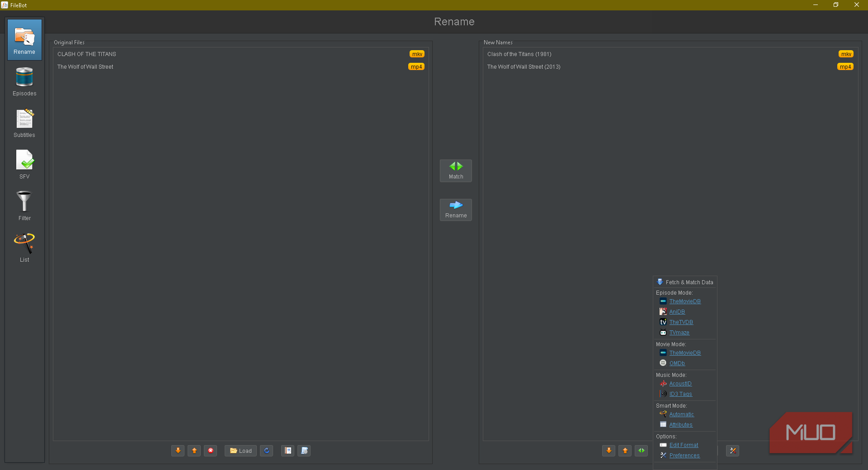Move new name up with arrow button
Viewport: 868px width, 470px height.
coord(625,451)
